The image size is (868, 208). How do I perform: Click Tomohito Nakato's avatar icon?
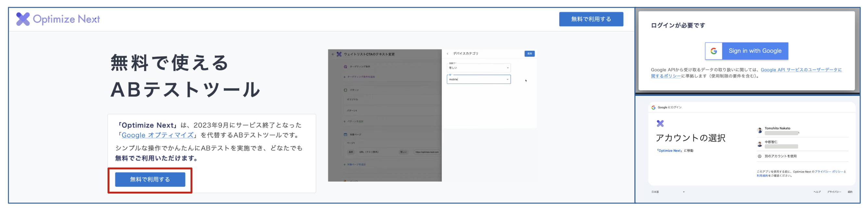(760, 130)
